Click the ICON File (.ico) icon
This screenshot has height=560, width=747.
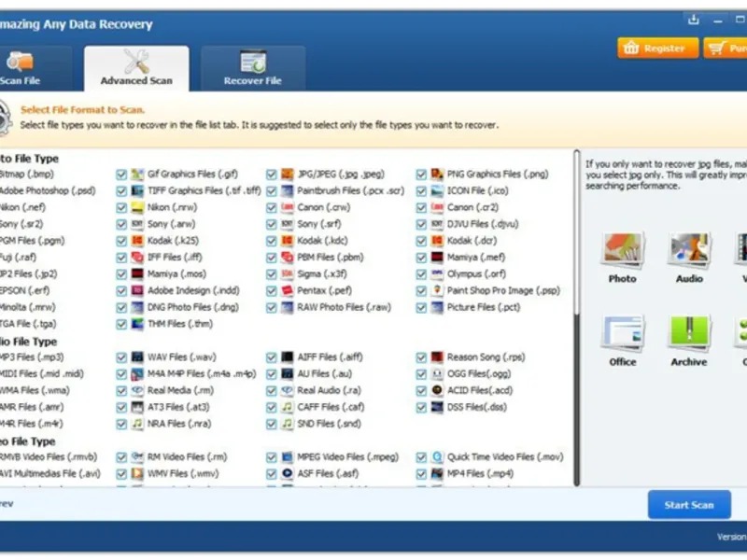tap(437, 191)
